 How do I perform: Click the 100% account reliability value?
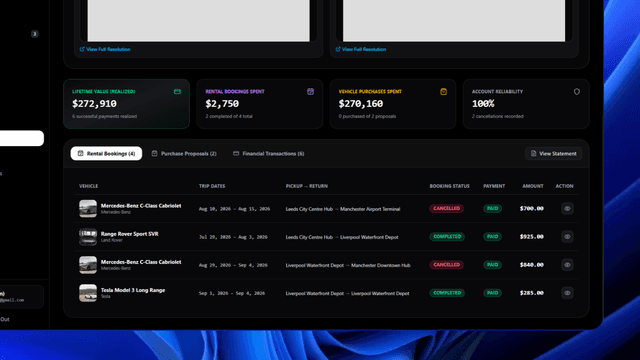pos(483,104)
